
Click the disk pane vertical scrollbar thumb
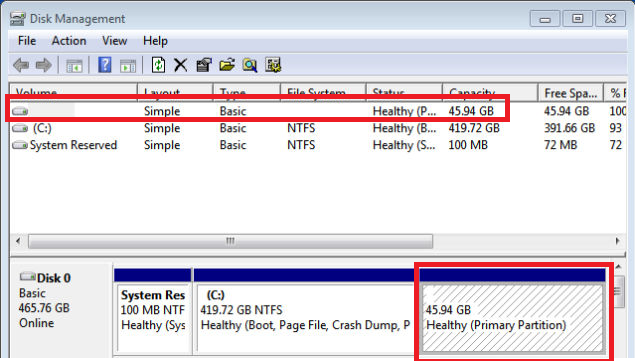618,291
